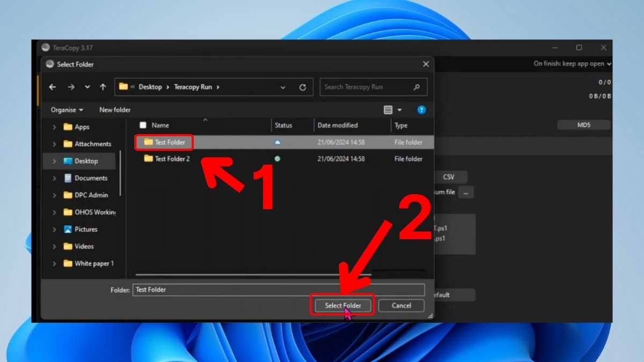Refresh the Teracopy Run folder view
Viewport: 644px width, 362px height.
pos(303,87)
